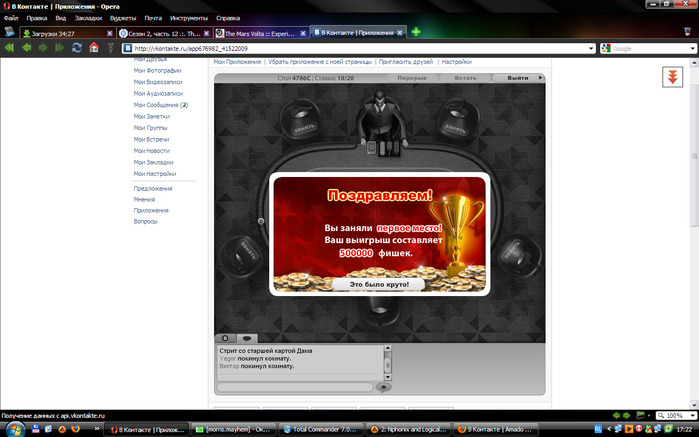Click the chat log scrollbar thumb

tap(387, 364)
